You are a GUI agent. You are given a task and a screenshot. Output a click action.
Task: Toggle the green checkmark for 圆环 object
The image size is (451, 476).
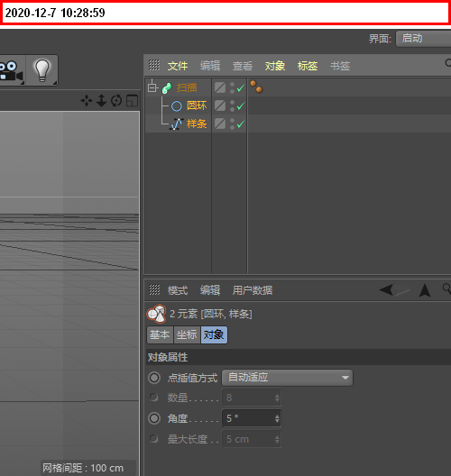pyautogui.click(x=241, y=106)
